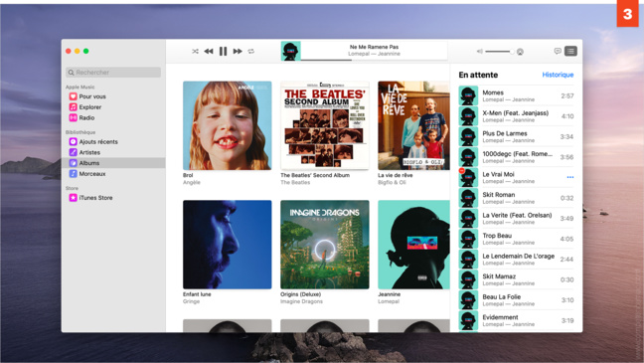Click the Explorer music note icon
Screen dimensions: 644x363
pyautogui.click(x=73, y=107)
